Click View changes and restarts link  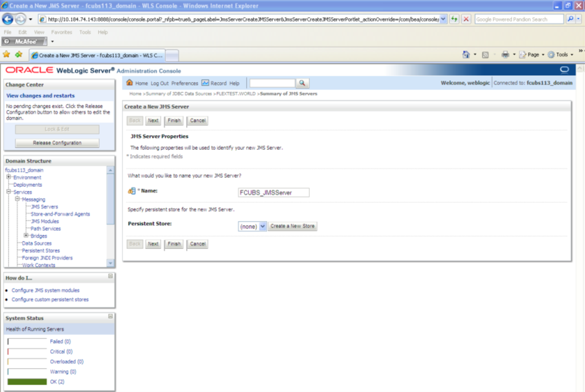[x=40, y=96]
